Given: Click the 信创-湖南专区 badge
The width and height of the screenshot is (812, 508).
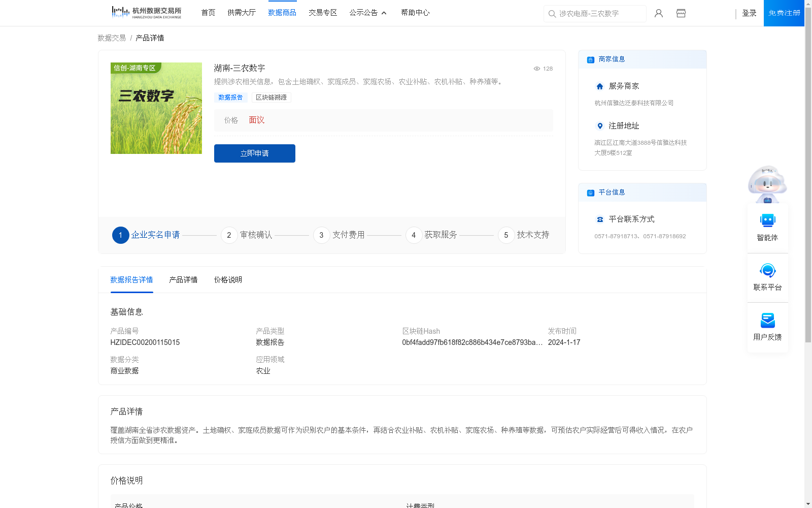Looking at the screenshot, I should [x=135, y=68].
